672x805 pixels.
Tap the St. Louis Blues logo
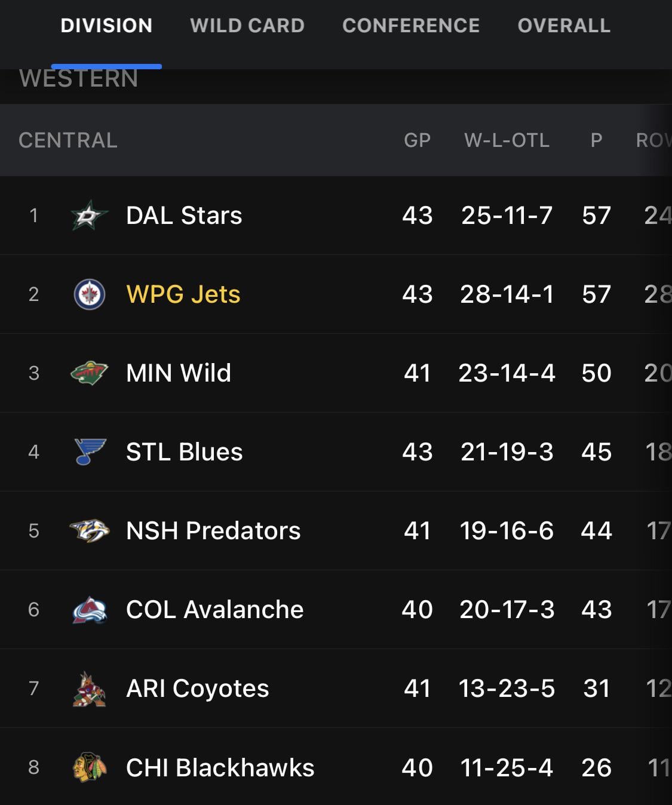tap(90, 451)
